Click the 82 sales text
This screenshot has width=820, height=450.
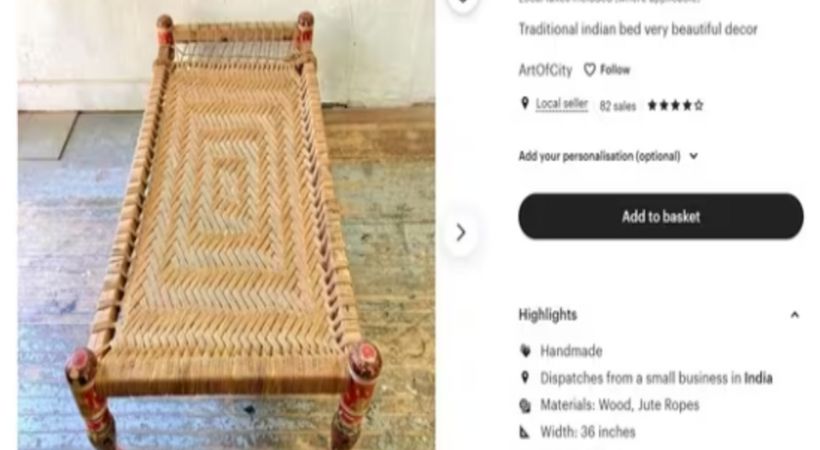click(x=618, y=106)
